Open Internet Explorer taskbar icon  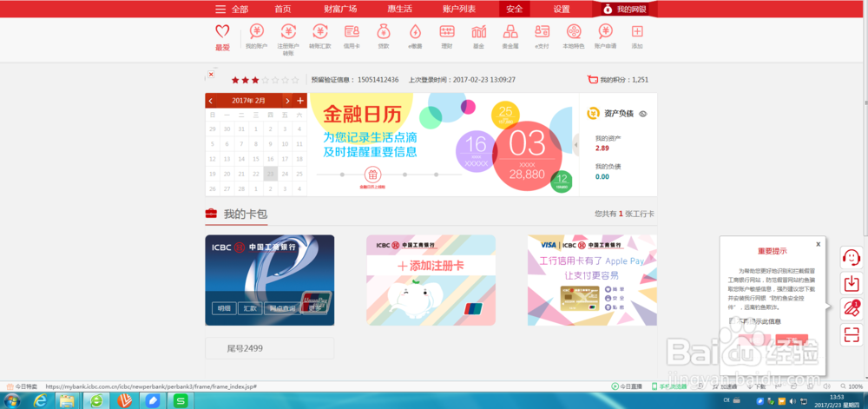point(40,400)
